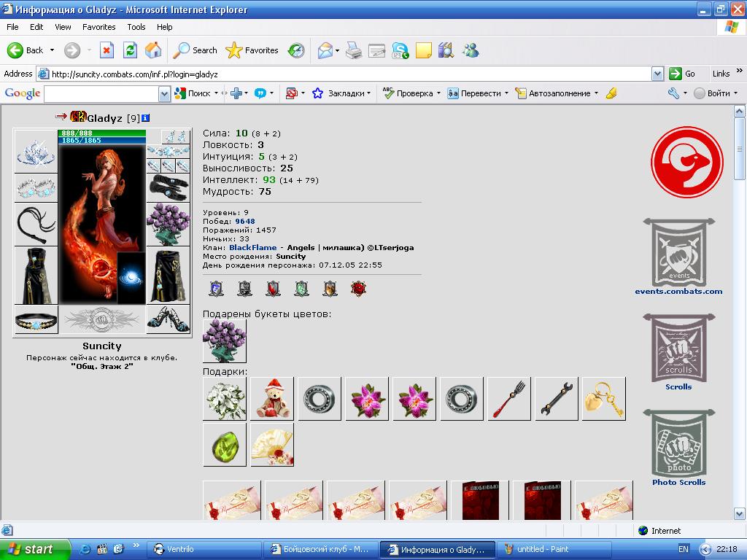Click the Mail envelope icon
The height and width of the screenshot is (560, 747).
click(x=325, y=50)
